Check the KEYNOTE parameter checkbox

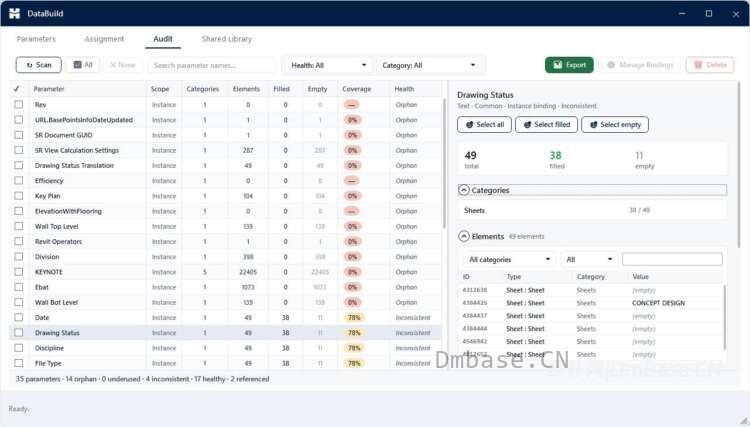[x=19, y=272]
